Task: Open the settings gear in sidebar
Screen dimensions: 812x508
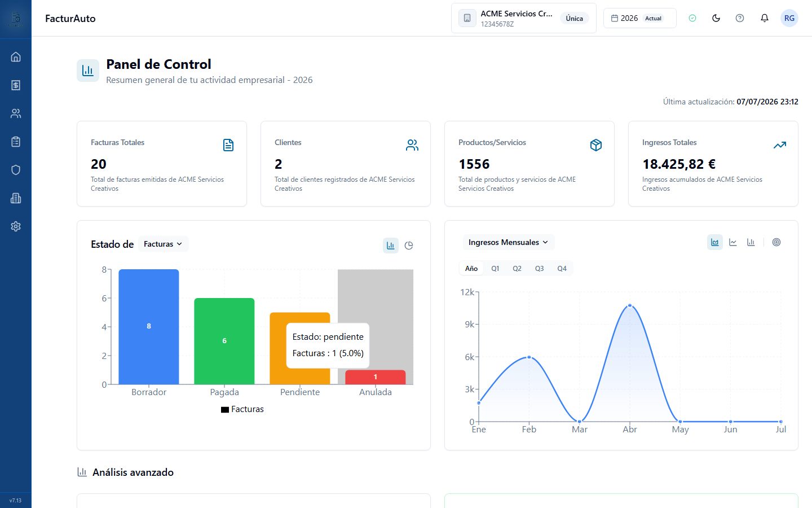Action: 16,226
